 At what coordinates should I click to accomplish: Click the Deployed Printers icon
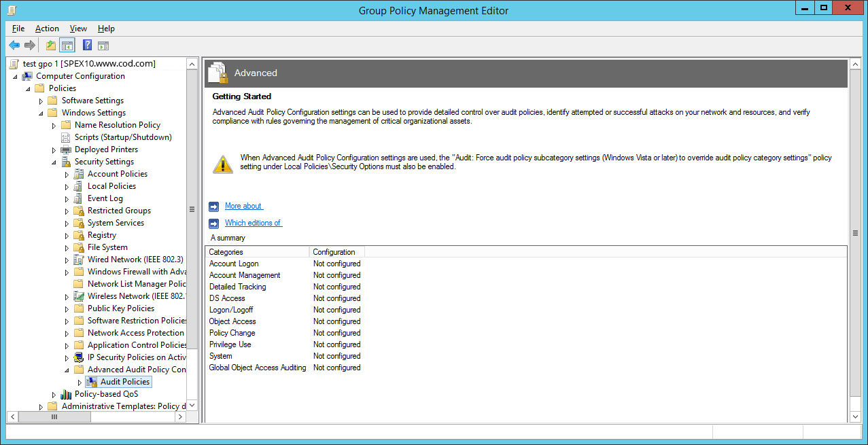66,149
